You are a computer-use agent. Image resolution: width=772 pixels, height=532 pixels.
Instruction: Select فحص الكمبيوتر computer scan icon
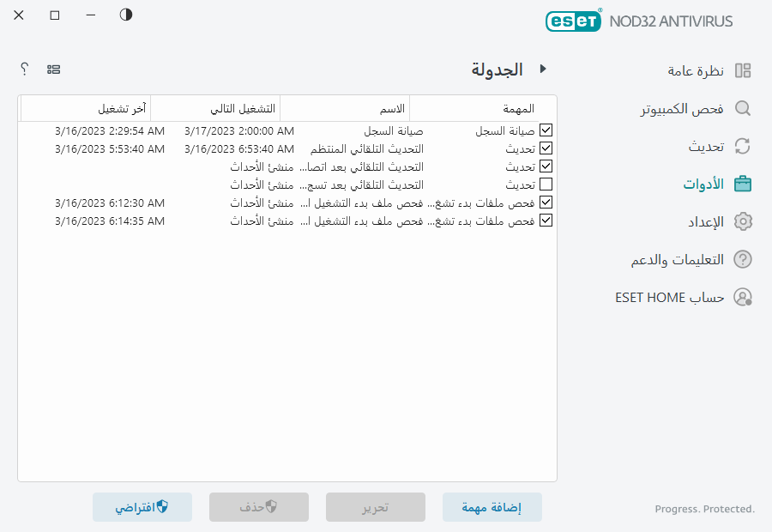point(742,110)
